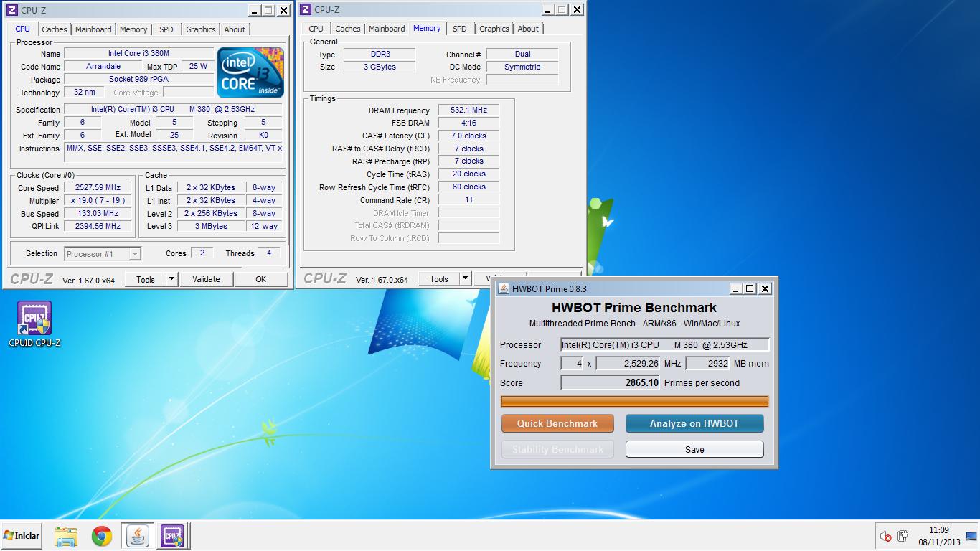Screen dimensions: 980x551
Task: Click the CPU-Z icon in Memory window title bar
Action: (x=306, y=9)
